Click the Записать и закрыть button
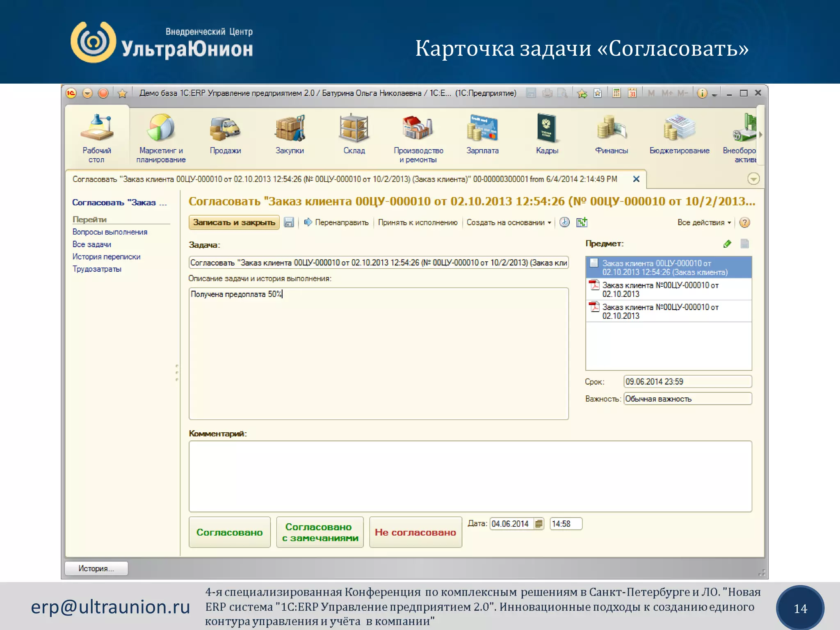840x630 pixels. pos(234,222)
